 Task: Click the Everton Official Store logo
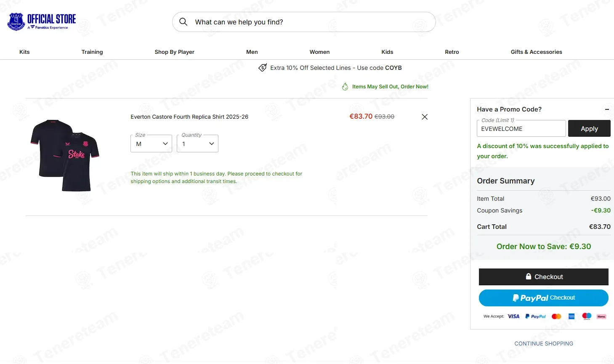(42, 21)
